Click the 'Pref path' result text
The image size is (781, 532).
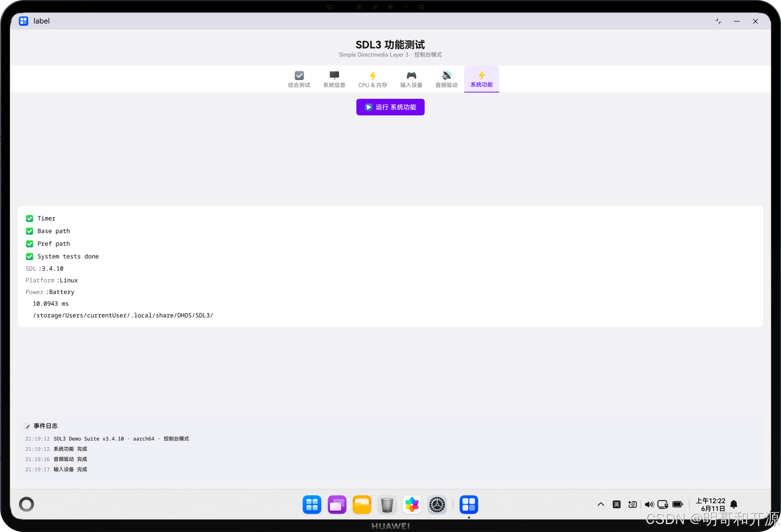point(54,244)
